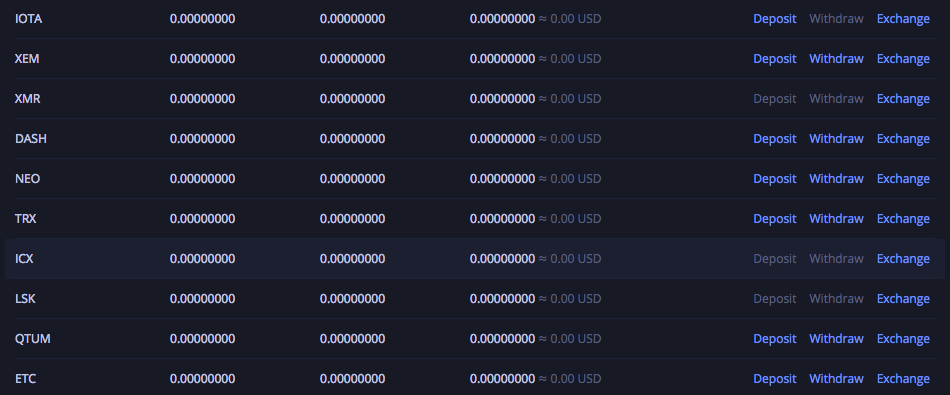Open Deposit for the IOTA wallet
Viewport: 950px width, 395px height.
774,19
